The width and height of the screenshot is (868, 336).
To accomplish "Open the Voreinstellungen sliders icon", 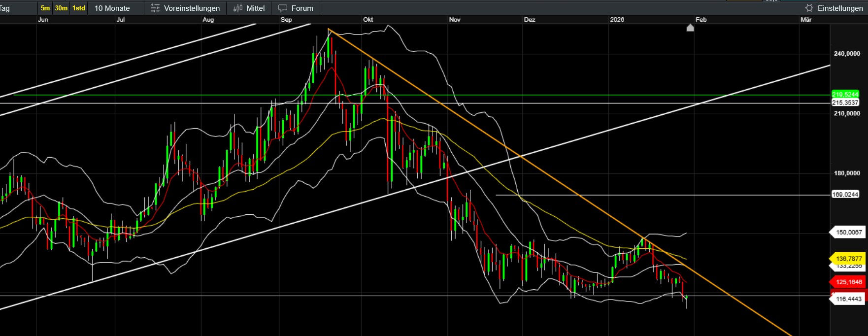I will (155, 8).
